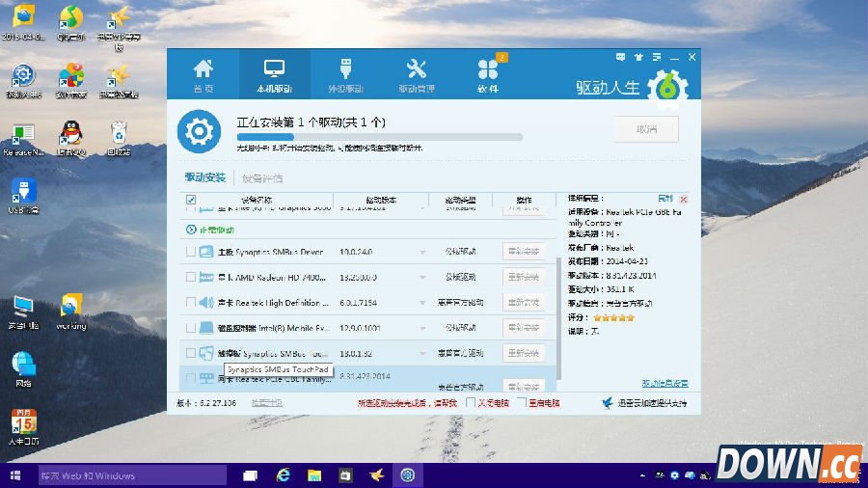Click the Windows Start button
The width and height of the screenshot is (868, 488).
[x=15, y=475]
